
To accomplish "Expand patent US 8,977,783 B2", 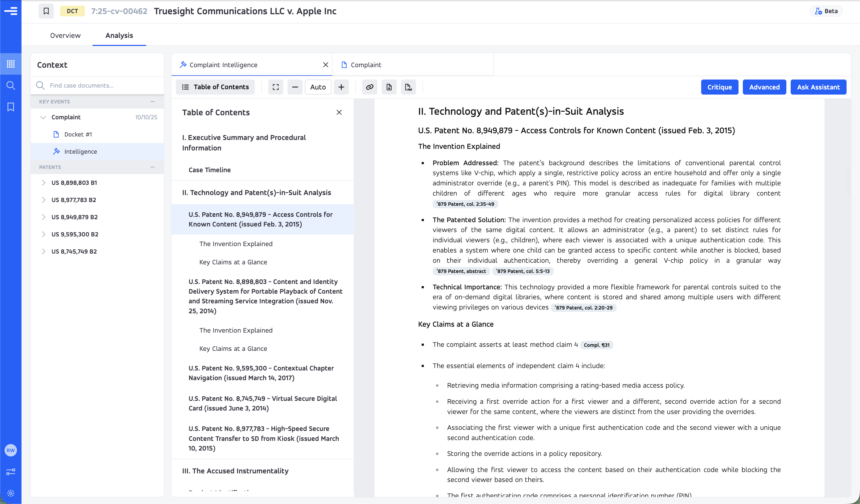I will coord(43,200).
